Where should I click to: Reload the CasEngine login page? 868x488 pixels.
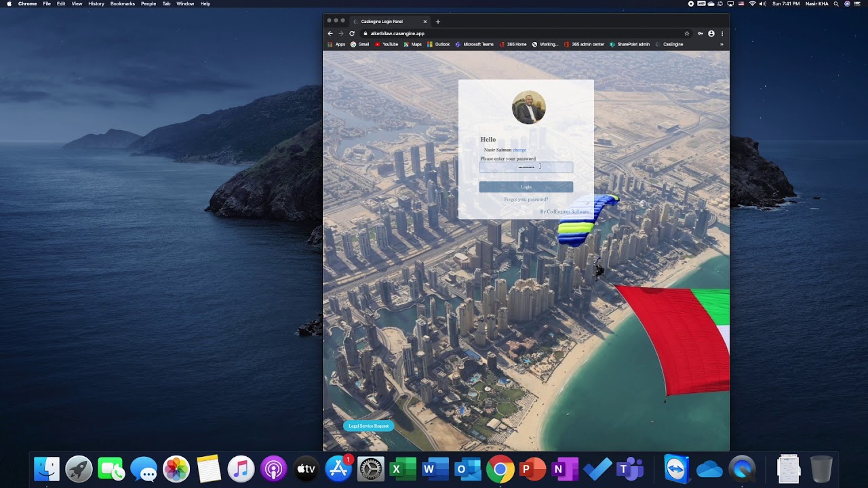coord(352,33)
